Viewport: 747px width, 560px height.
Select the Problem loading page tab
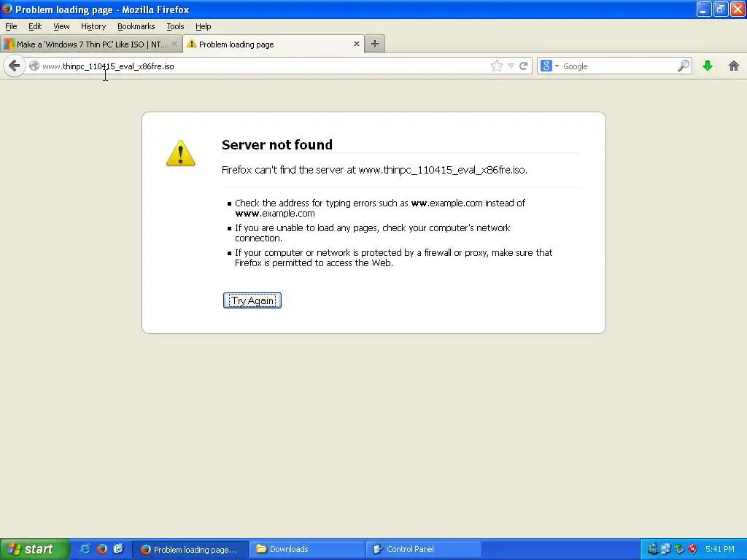[x=274, y=44]
